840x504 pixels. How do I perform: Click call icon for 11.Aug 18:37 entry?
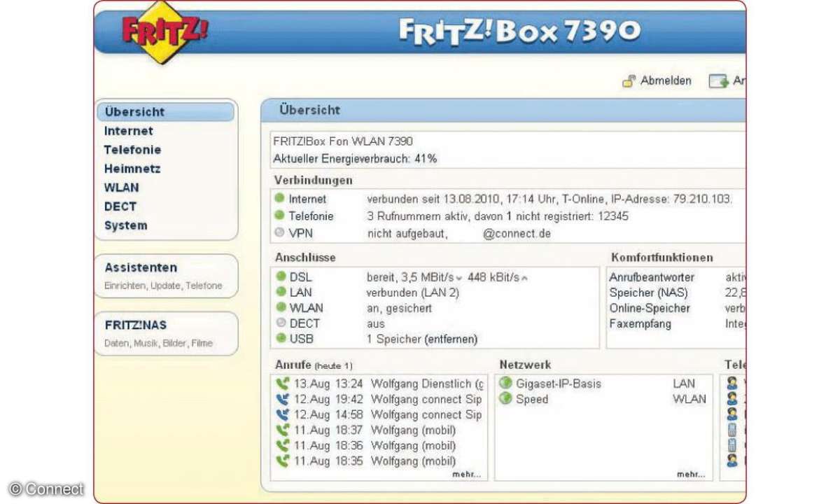click(x=283, y=430)
